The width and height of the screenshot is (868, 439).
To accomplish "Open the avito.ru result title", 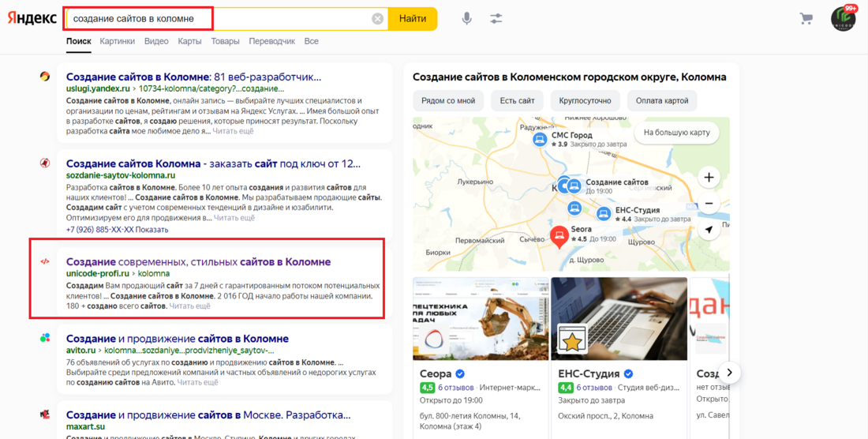I will point(177,339).
